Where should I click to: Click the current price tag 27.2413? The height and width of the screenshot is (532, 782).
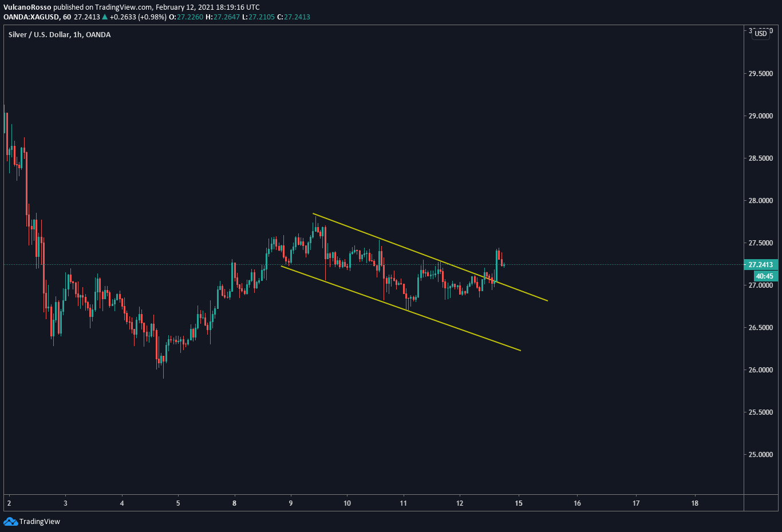[760, 265]
